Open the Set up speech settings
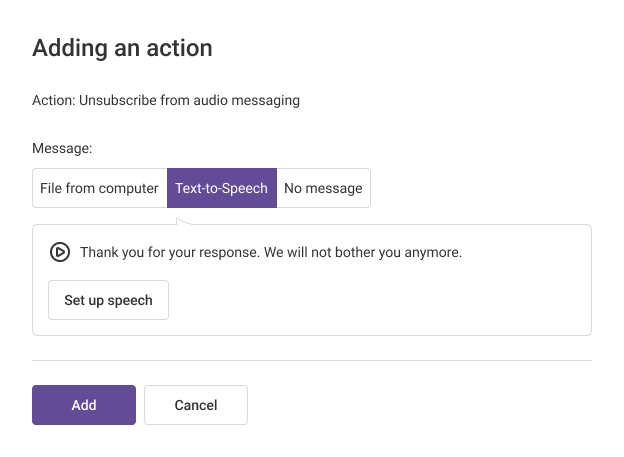 coord(108,300)
